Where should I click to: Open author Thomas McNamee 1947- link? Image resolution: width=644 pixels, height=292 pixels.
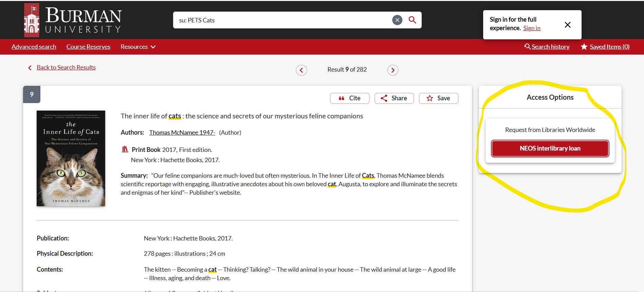[182, 133]
